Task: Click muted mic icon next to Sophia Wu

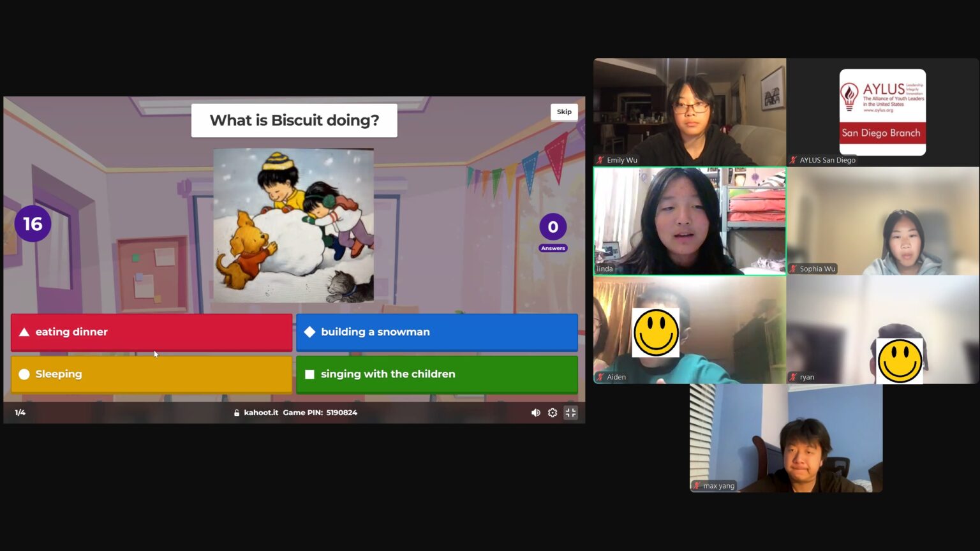Action: coord(793,268)
